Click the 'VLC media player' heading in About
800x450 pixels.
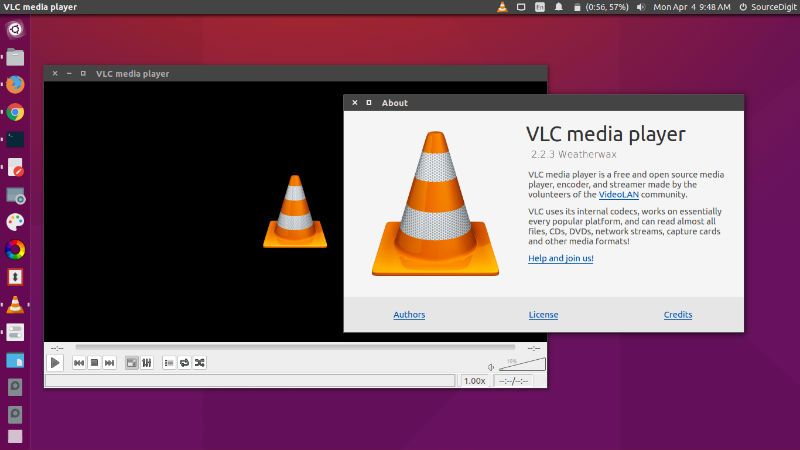pyautogui.click(x=606, y=134)
